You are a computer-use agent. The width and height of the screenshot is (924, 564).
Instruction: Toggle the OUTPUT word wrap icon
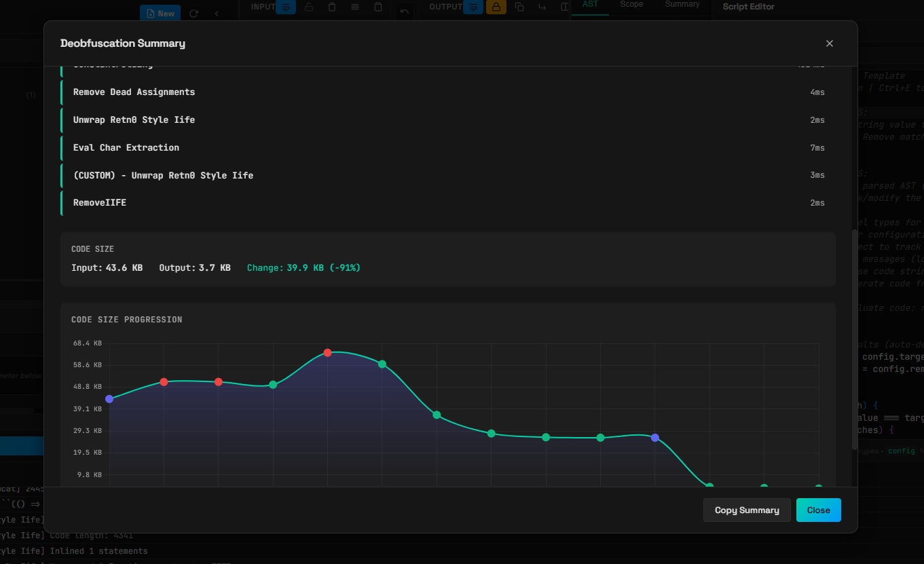click(473, 7)
